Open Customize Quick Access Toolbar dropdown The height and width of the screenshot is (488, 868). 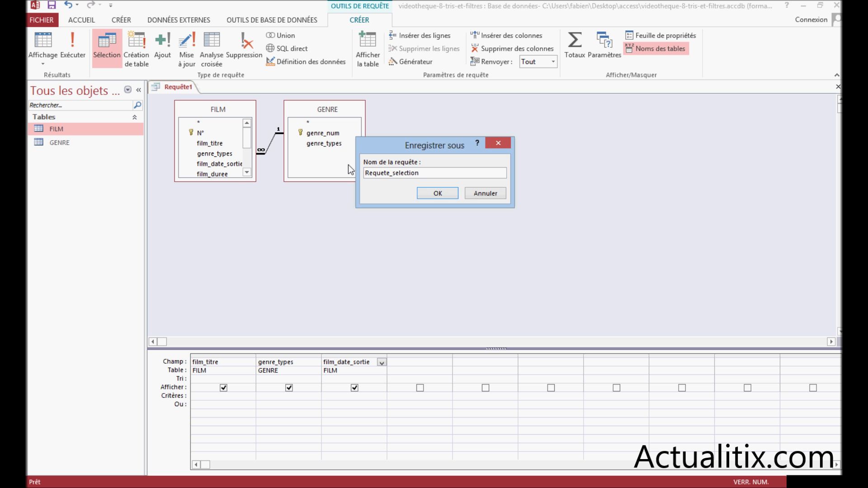coord(111,5)
